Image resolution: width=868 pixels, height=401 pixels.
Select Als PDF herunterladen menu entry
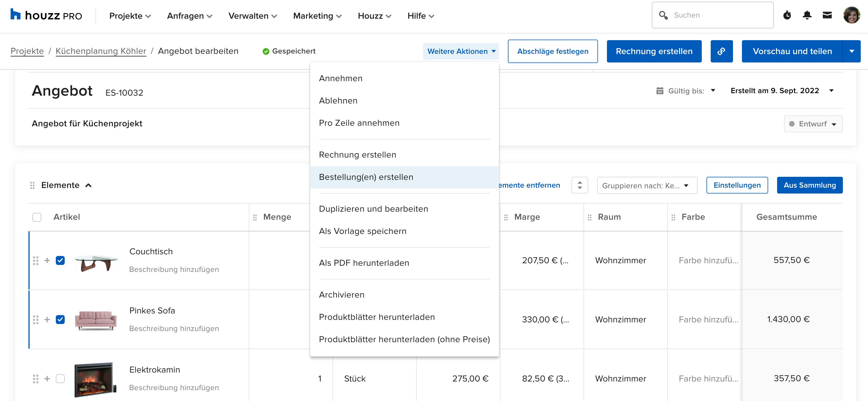coord(364,263)
